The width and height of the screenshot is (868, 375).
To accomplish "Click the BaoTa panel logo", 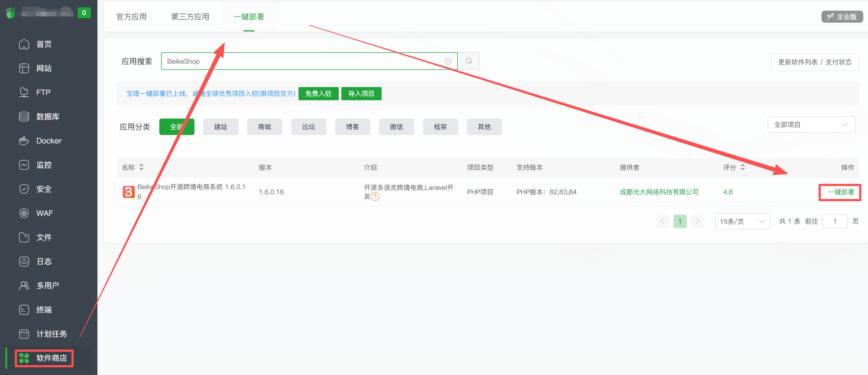I will 11,13.
